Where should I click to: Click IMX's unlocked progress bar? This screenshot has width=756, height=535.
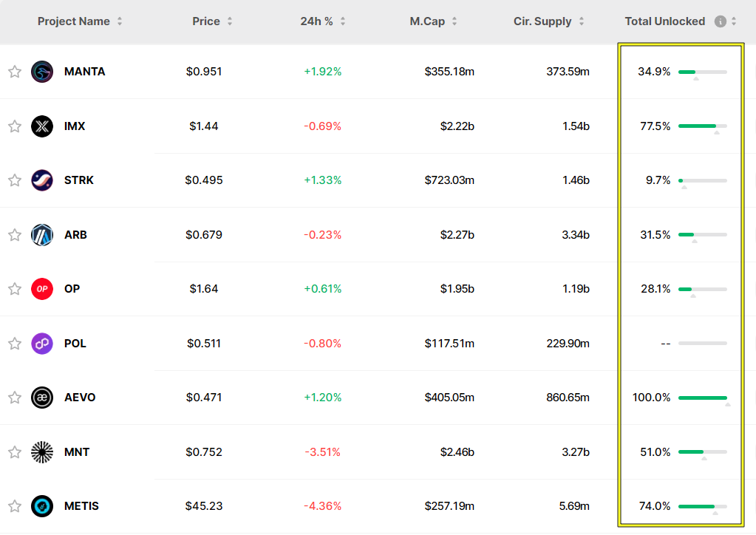pyautogui.click(x=703, y=126)
